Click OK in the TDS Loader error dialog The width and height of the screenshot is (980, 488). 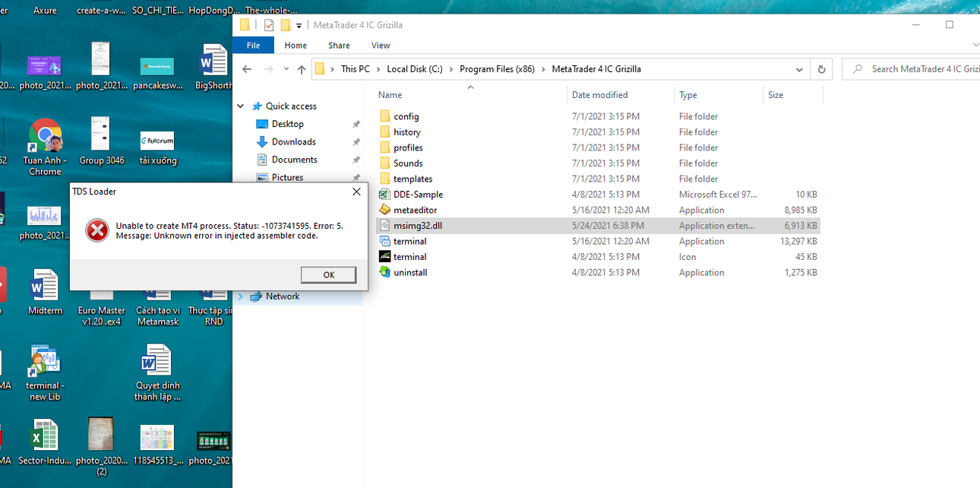[x=328, y=274]
